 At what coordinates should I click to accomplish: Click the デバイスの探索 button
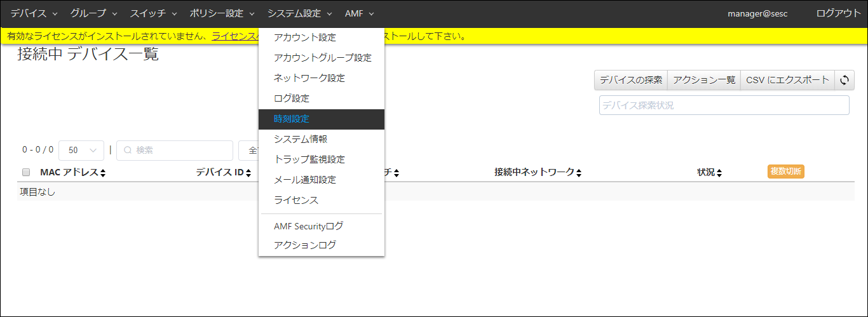pyautogui.click(x=630, y=80)
